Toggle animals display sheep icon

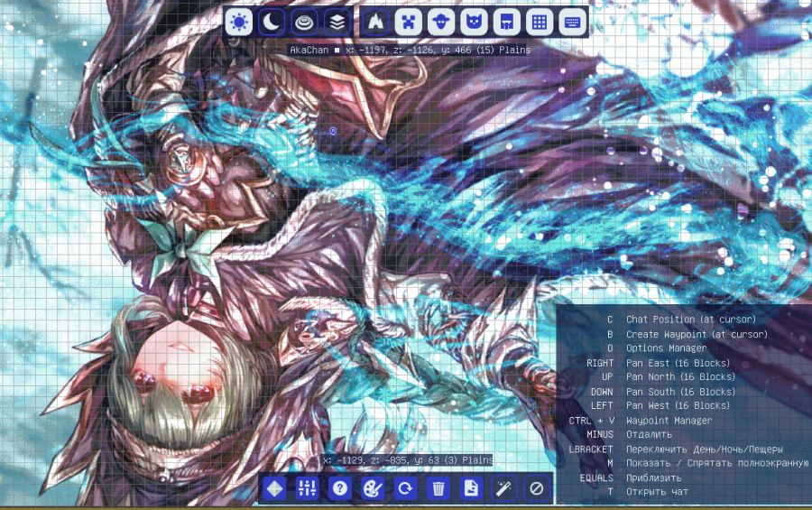pyautogui.click(x=440, y=22)
